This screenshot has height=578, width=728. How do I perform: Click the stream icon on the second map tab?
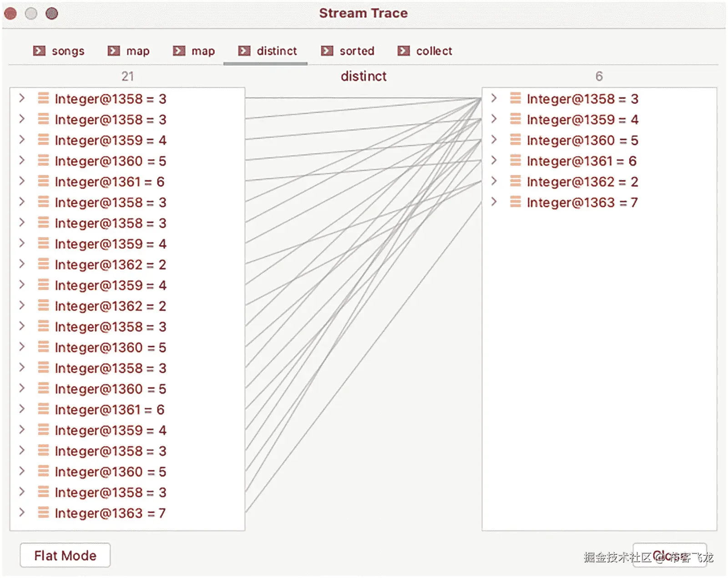click(179, 51)
